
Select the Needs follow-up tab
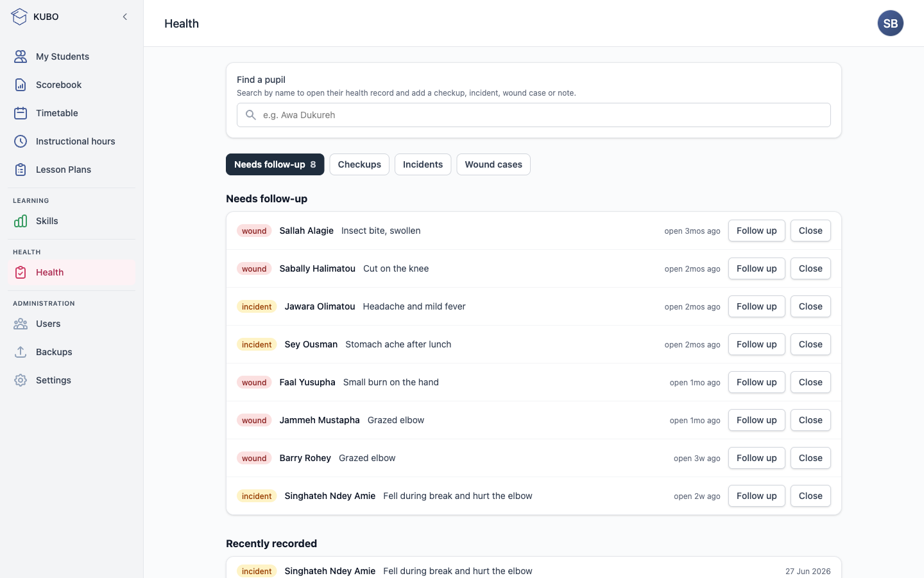[x=275, y=164]
